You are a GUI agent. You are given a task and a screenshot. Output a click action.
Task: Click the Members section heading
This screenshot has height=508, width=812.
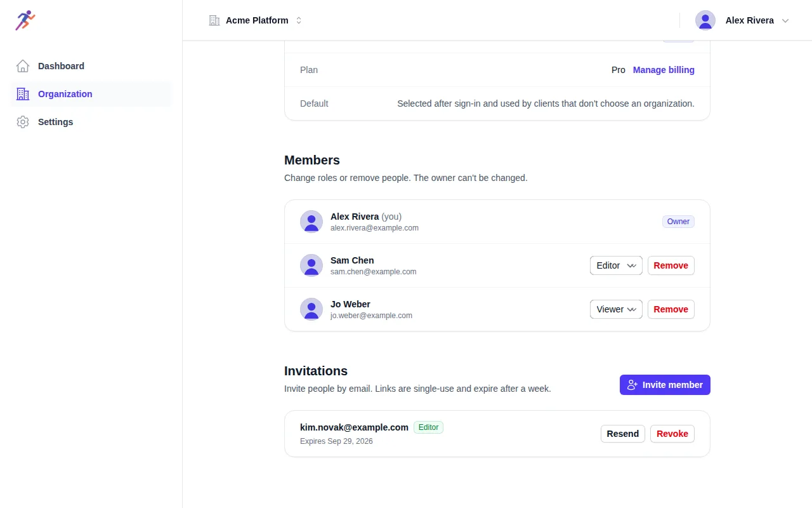312,160
